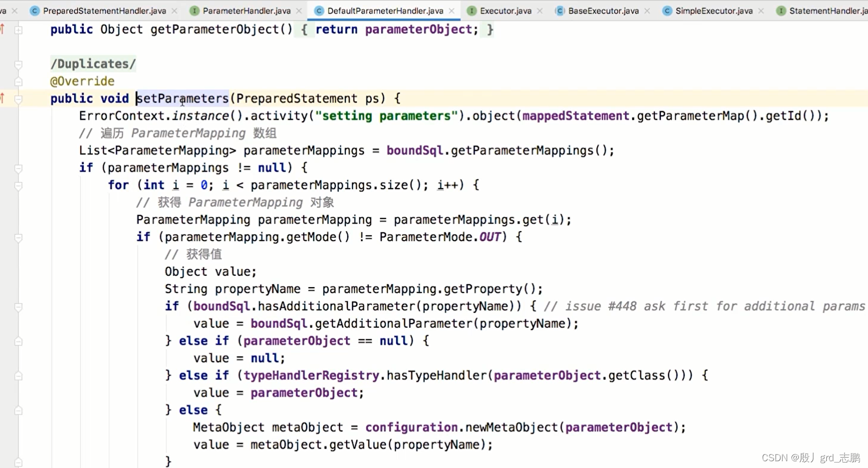This screenshot has width=868, height=468.
Task: Click the typeHandlerRegistry field reference
Action: pyautogui.click(x=311, y=376)
